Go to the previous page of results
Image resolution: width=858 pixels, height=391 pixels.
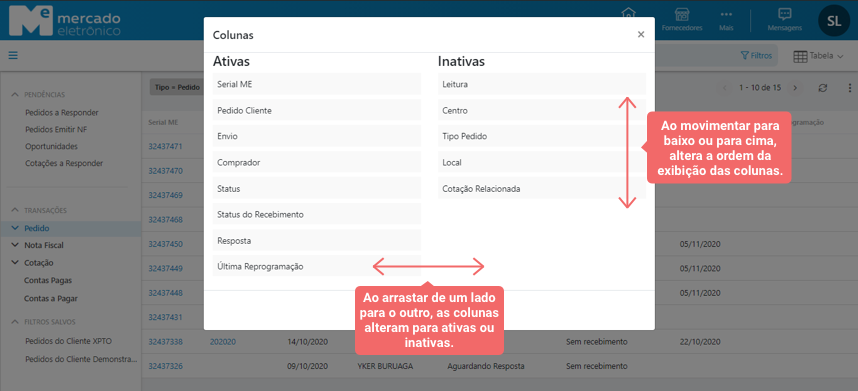point(725,88)
